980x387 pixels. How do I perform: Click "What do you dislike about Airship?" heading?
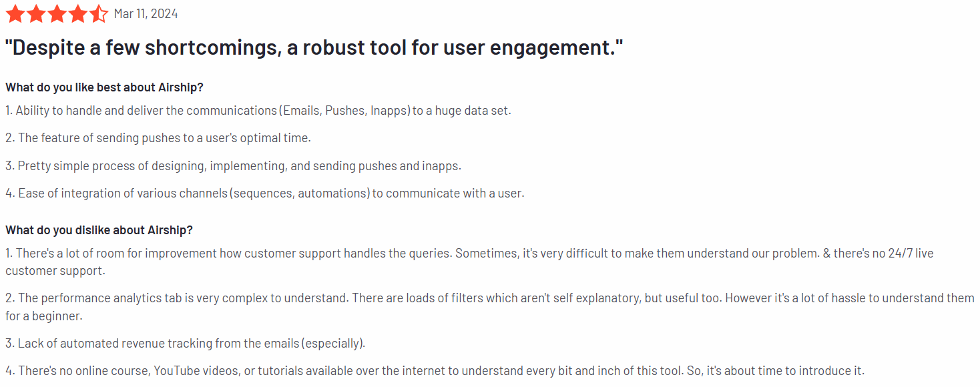click(x=99, y=230)
